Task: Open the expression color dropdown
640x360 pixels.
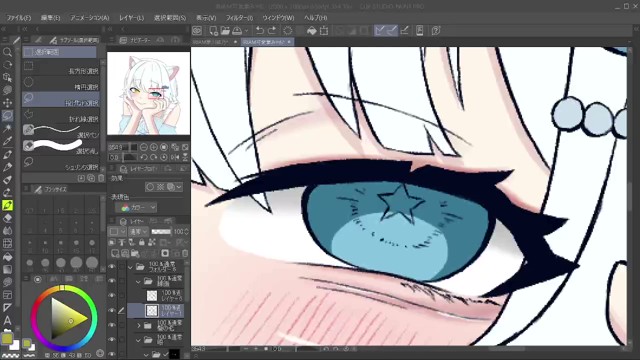Action: [136, 208]
